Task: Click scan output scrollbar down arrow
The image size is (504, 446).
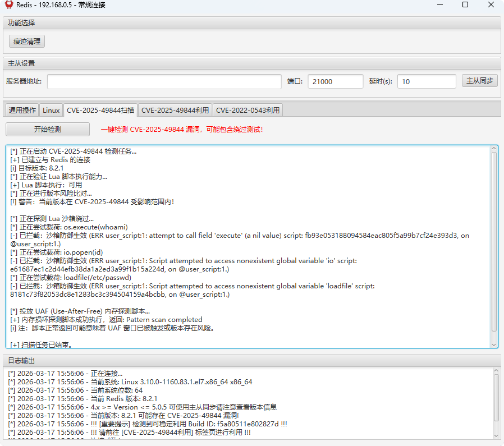Action: click(x=494, y=345)
